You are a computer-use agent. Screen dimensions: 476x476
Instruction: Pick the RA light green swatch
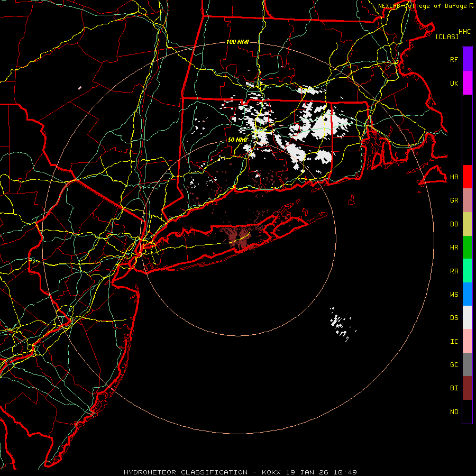click(467, 270)
